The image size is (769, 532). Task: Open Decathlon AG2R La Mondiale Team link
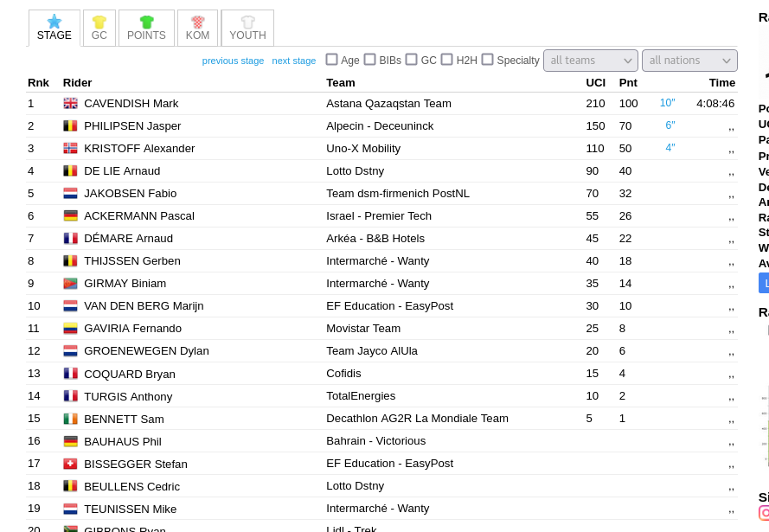(x=417, y=418)
